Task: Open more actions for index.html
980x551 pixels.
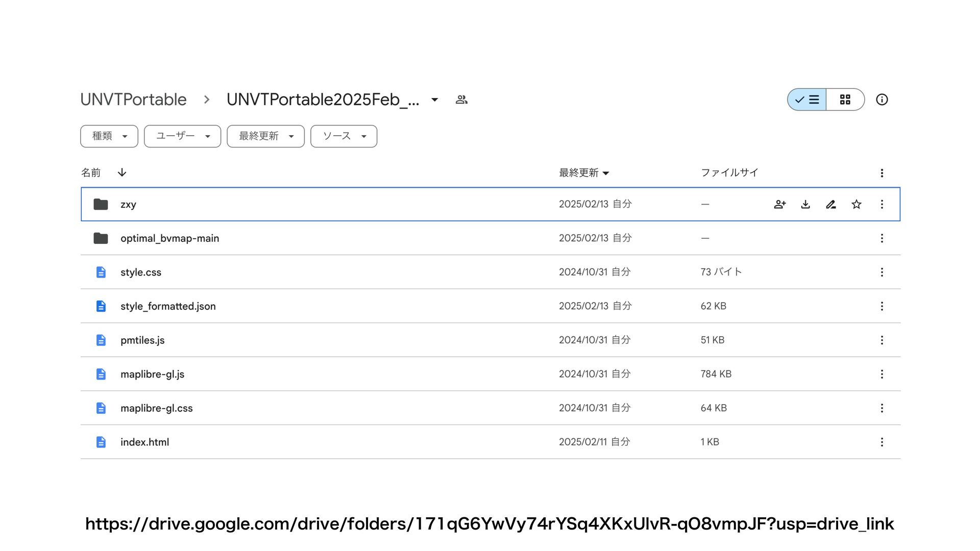Action: [881, 442]
